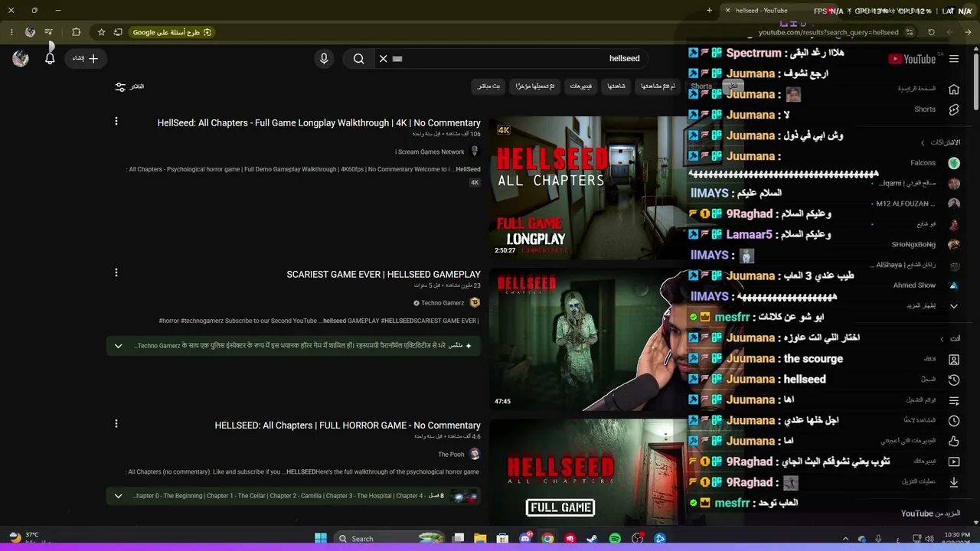
Task: Open the Create button in YouTube header
Action: [86, 58]
